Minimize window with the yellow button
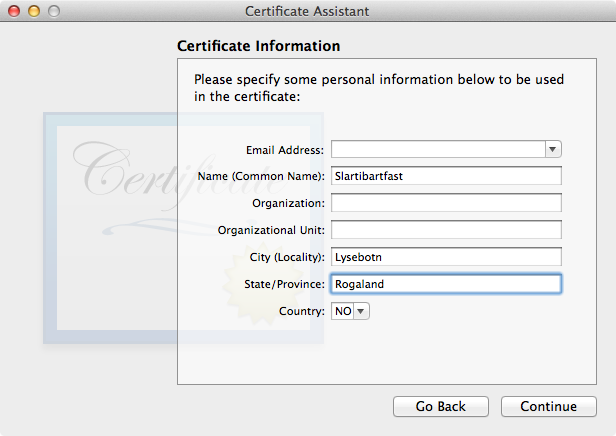The width and height of the screenshot is (616, 436). tap(34, 11)
